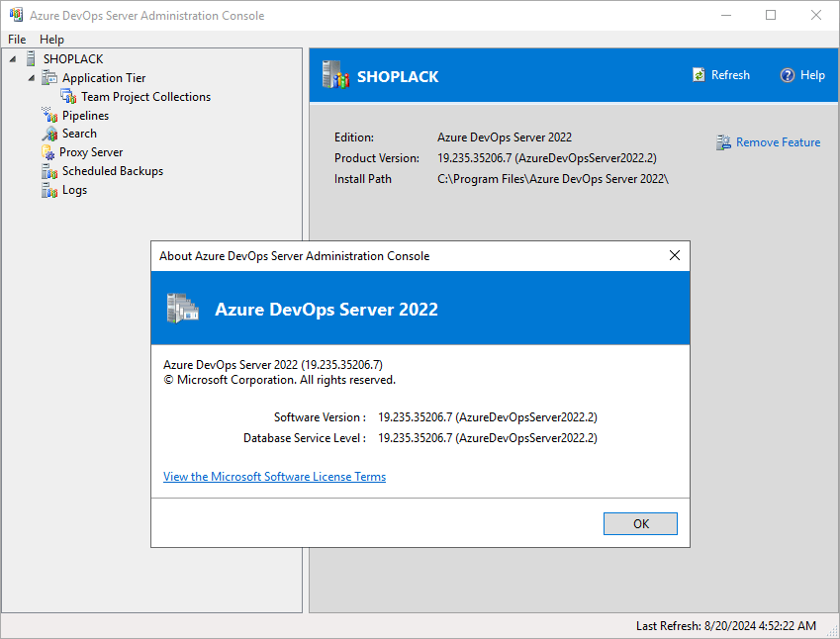The width and height of the screenshot is (840, 639).
Task: Select the Search node icon
Action: tap(49, 134)
